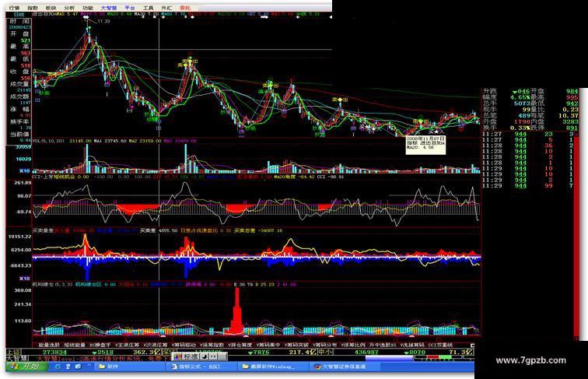Open the 大智慧 menu

click(109, 8)
